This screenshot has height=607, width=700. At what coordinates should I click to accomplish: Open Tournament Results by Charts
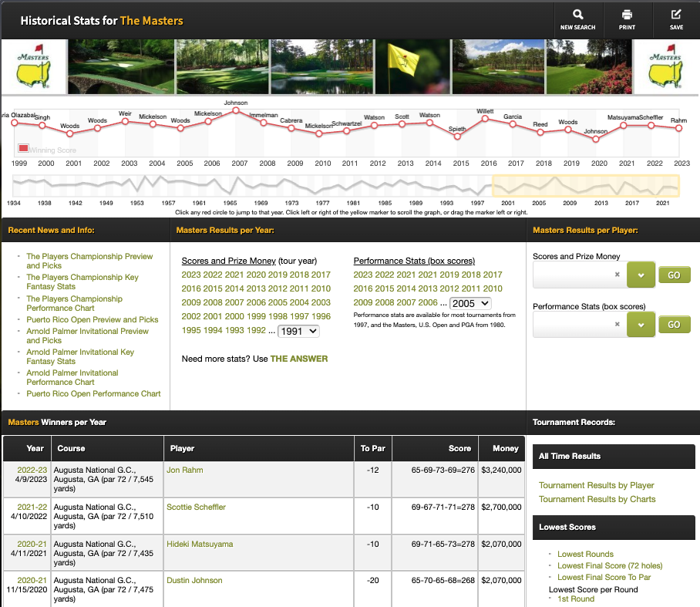click(x=597, y=499)
